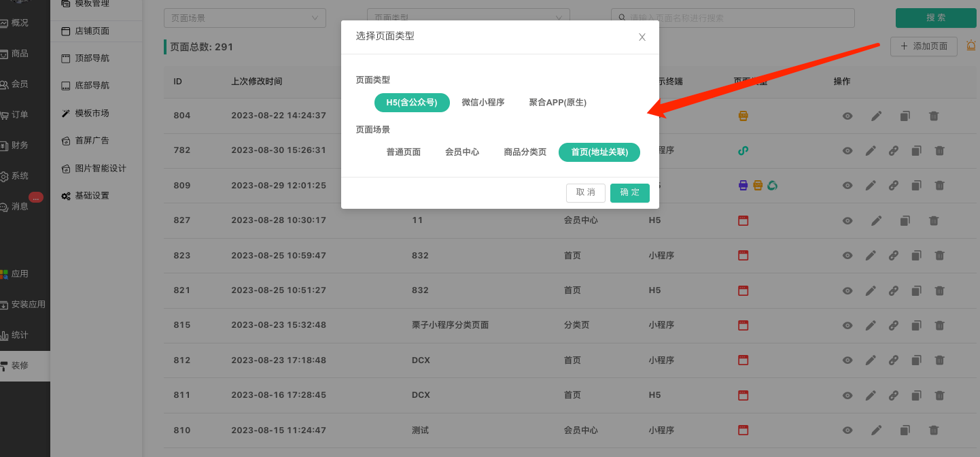Screen dimensions: 980x457
Task: Click the 确定 confirm button
Action: pos(629,192)
